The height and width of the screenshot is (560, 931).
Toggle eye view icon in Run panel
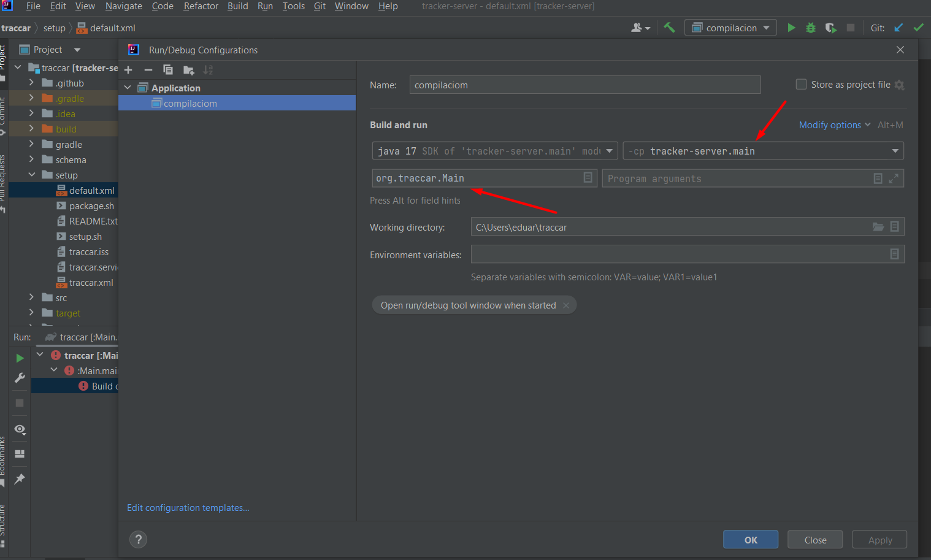(20, 429)
